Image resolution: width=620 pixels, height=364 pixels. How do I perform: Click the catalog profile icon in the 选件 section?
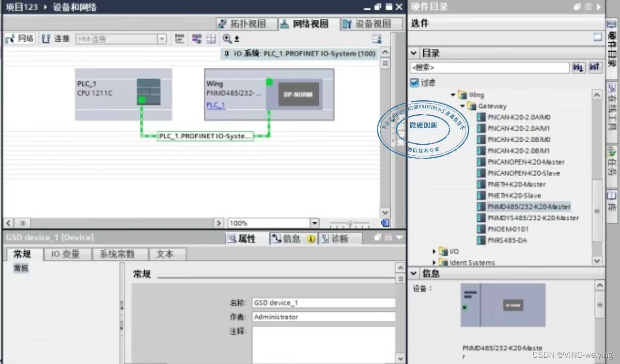click(x=598, y=37)
